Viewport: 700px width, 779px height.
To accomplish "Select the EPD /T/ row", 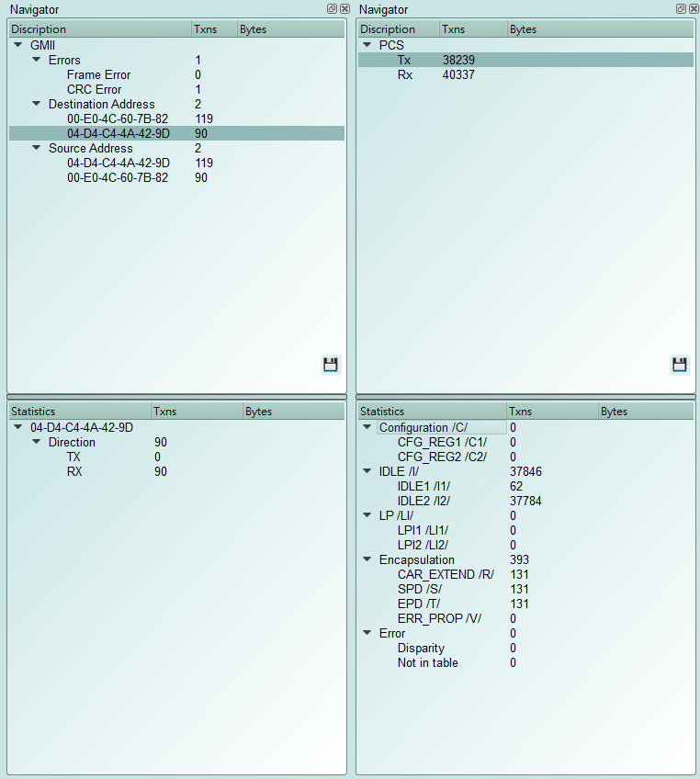I will click(x=525, y=604).
